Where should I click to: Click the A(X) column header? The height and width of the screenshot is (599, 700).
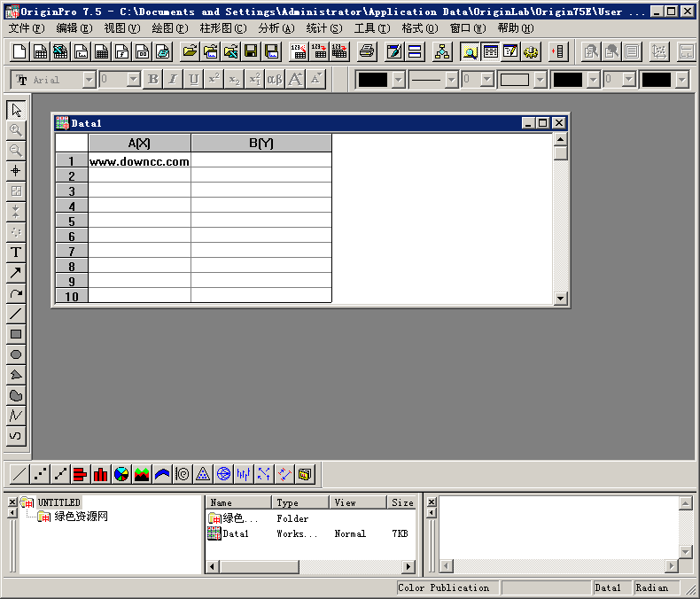(x=139, y=143)
